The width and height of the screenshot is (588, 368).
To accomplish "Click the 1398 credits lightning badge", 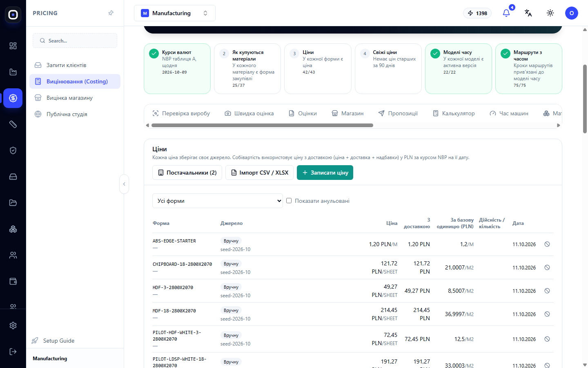I will coord(477,13).
